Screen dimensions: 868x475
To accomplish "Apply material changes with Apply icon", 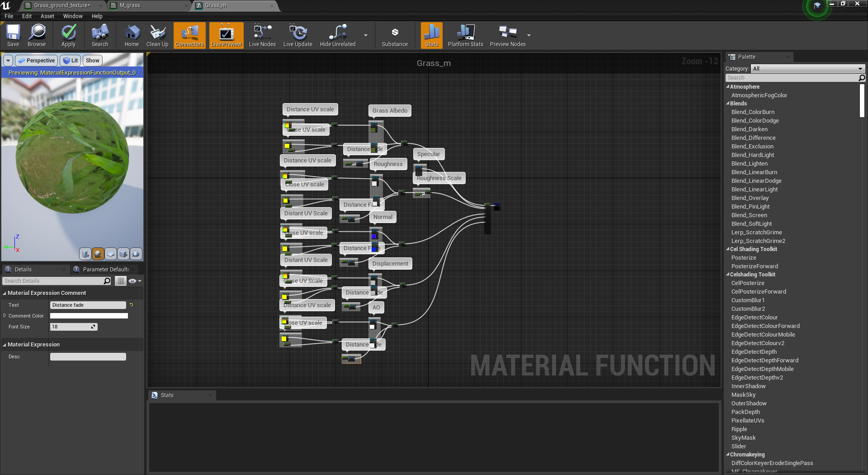I will click(68, 35).
